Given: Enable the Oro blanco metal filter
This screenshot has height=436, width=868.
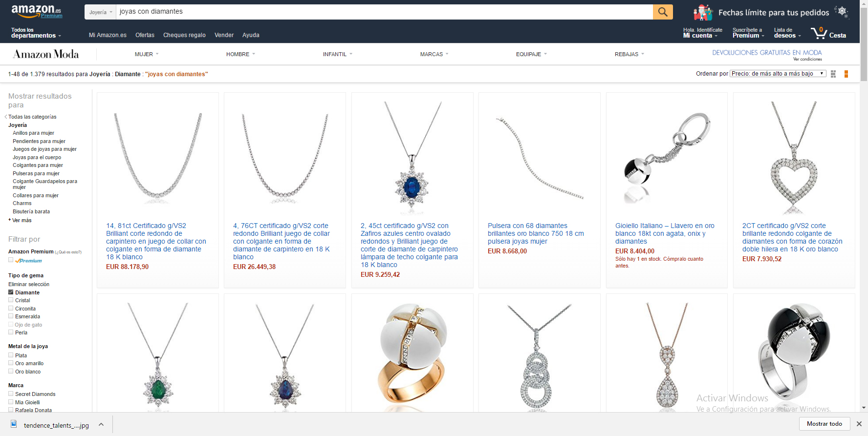Looking at the screenshot, I should coord(11,371).
